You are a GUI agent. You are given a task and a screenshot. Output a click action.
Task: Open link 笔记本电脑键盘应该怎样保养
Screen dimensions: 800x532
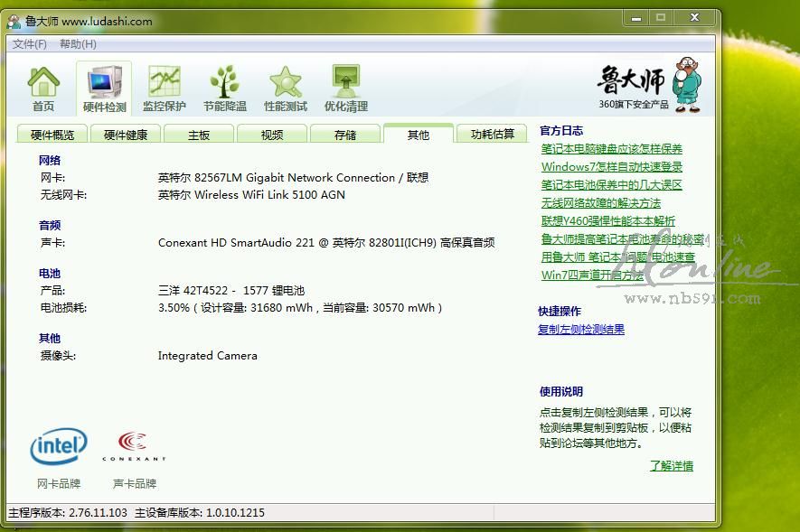coord(611,149)
